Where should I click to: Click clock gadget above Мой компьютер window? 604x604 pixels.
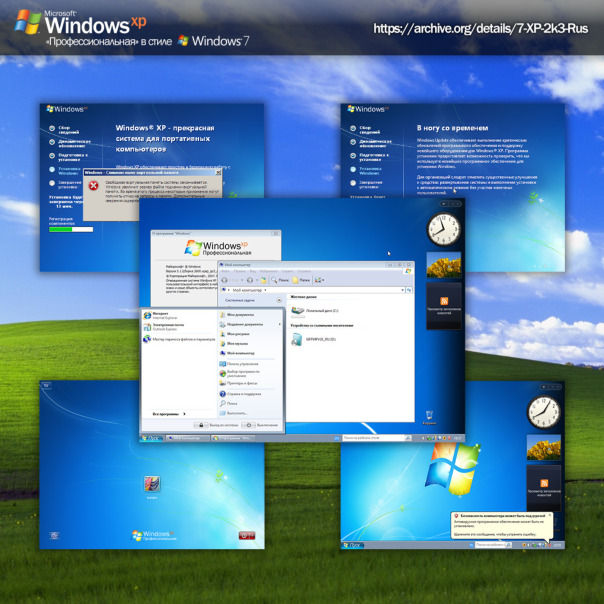[x=444, y=229]
